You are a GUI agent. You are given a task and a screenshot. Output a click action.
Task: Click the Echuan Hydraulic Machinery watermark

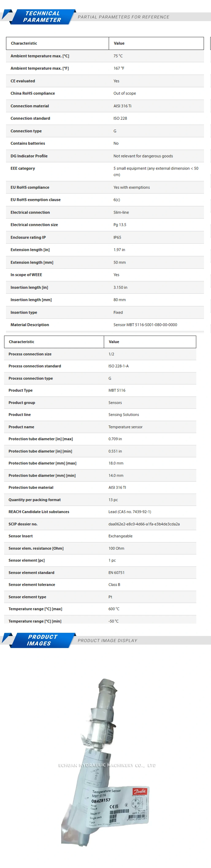tap(107, 766)
